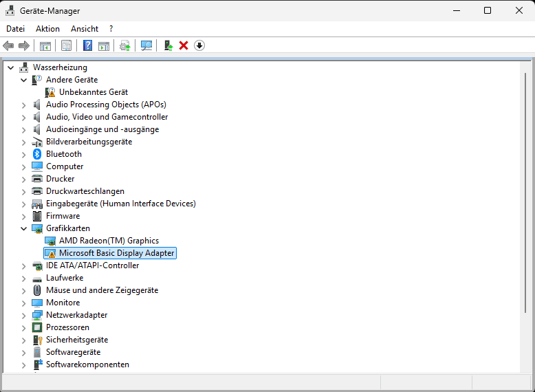Click the Sicherheitsgeräte key icon

(37, 340)
